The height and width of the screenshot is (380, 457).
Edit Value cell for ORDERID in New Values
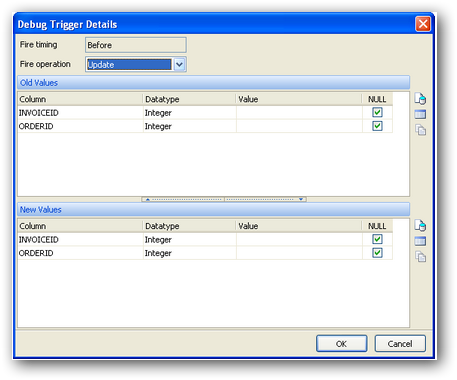click(299, 253)
